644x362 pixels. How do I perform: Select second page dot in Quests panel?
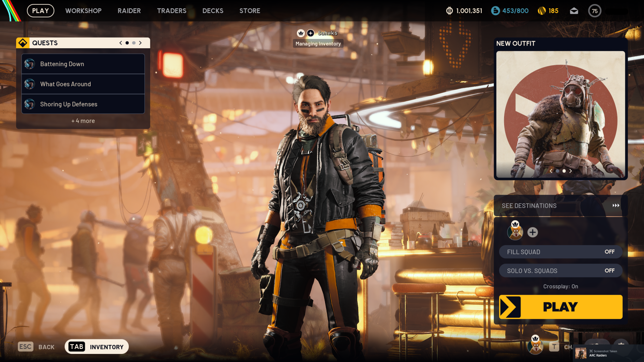pyautogui.click(x=134, y=43)
